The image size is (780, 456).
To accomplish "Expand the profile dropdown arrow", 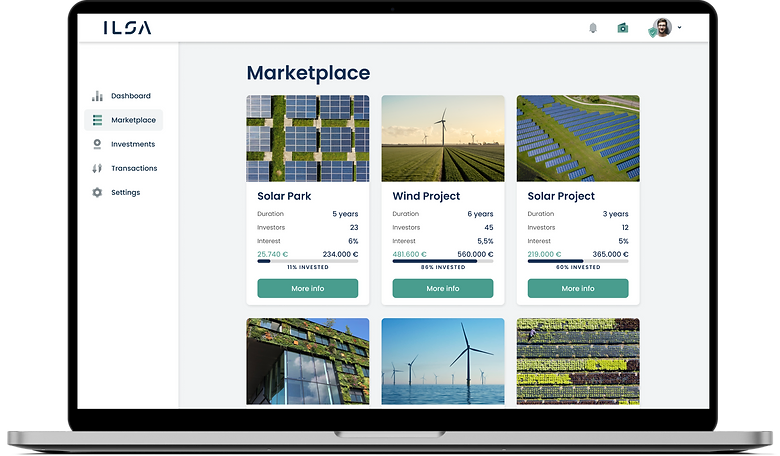I will coord(680,28).
